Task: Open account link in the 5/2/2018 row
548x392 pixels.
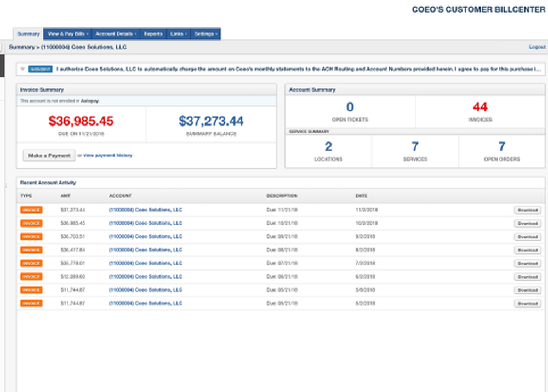Action: tap(145, 303)
